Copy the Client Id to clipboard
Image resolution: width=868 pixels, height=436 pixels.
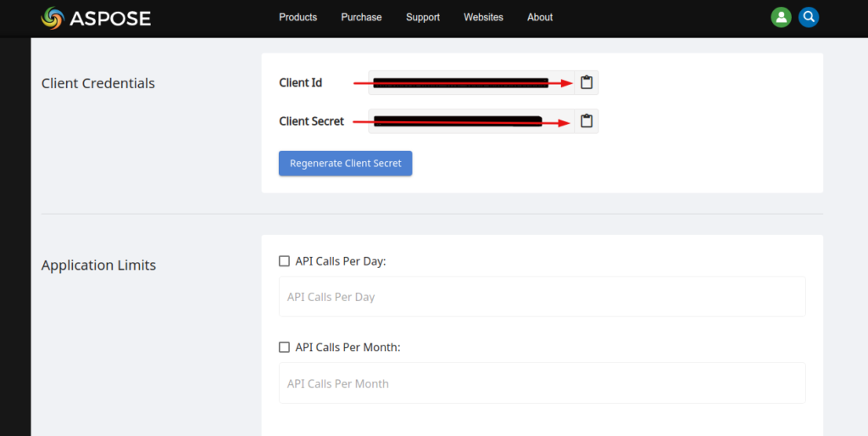click(x=587, y=82)
